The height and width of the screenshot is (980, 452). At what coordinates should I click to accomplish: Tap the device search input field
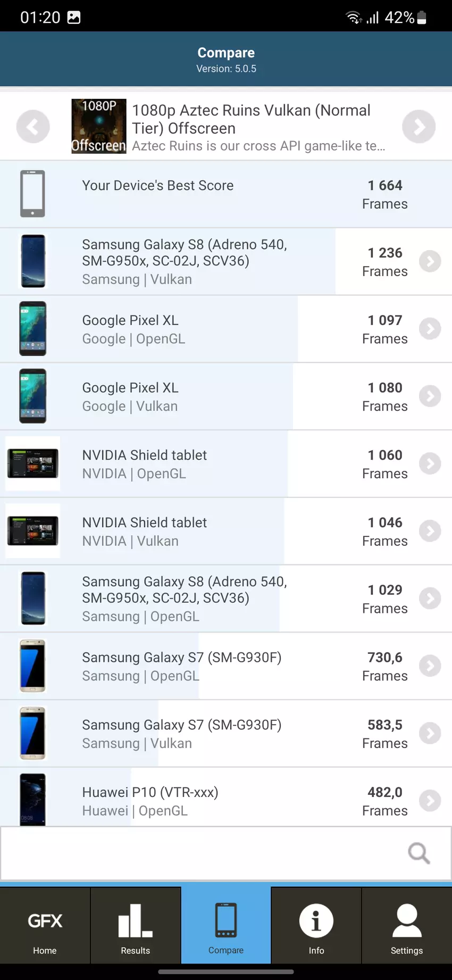202,853
